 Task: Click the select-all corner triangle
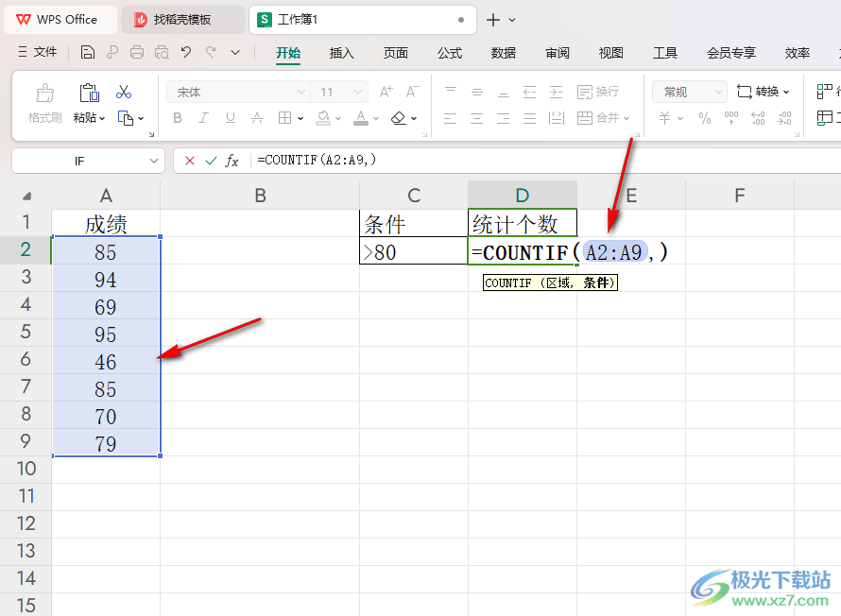pos(26,196)
